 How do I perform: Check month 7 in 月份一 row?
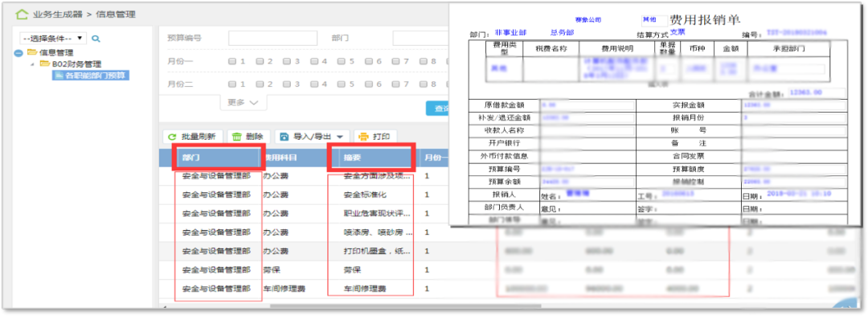pyautogui.click(x=395, y=61)
